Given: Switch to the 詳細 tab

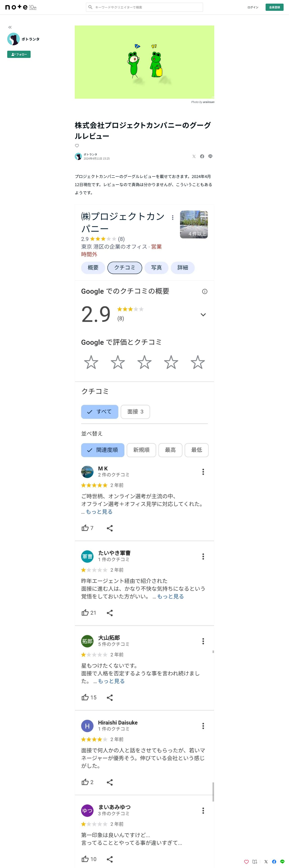Looking at the screenshot, I should tap(183, 267).
